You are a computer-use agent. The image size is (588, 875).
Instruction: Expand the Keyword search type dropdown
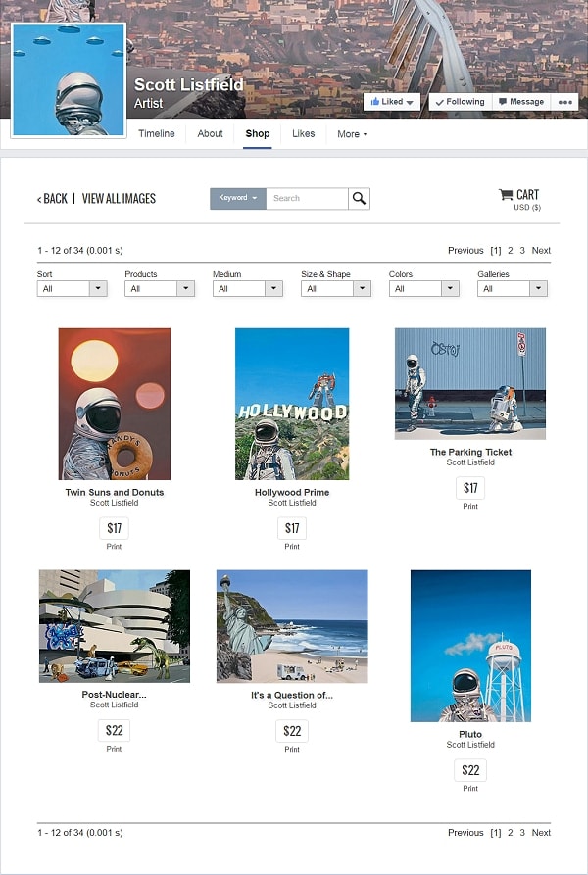(238, 198)
